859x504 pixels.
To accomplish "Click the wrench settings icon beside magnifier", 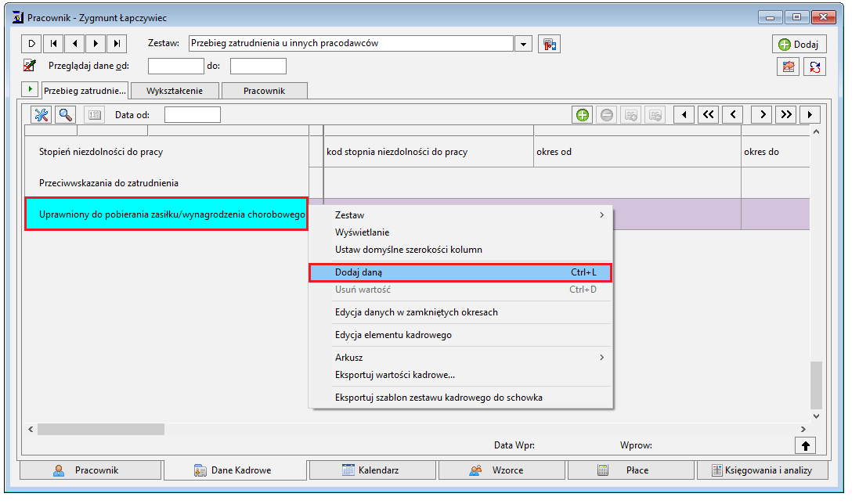I will [41, 115].
